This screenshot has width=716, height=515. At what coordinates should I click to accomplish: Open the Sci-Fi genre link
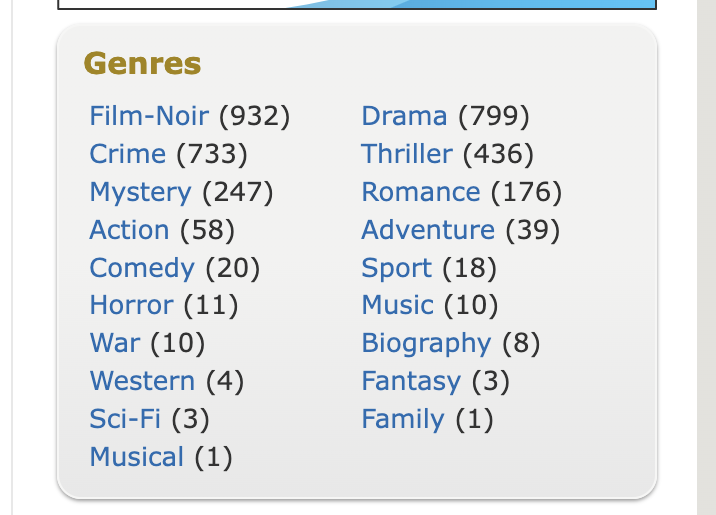coord(125,419)
